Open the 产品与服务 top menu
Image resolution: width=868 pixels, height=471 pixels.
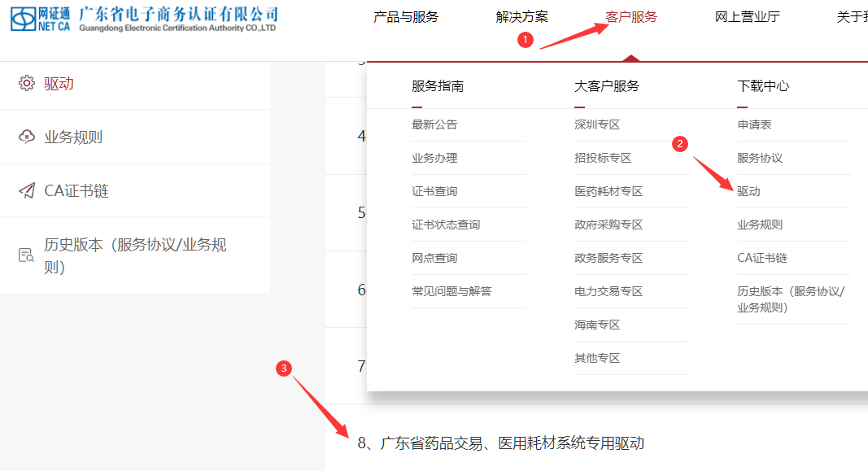click(406, 17)
